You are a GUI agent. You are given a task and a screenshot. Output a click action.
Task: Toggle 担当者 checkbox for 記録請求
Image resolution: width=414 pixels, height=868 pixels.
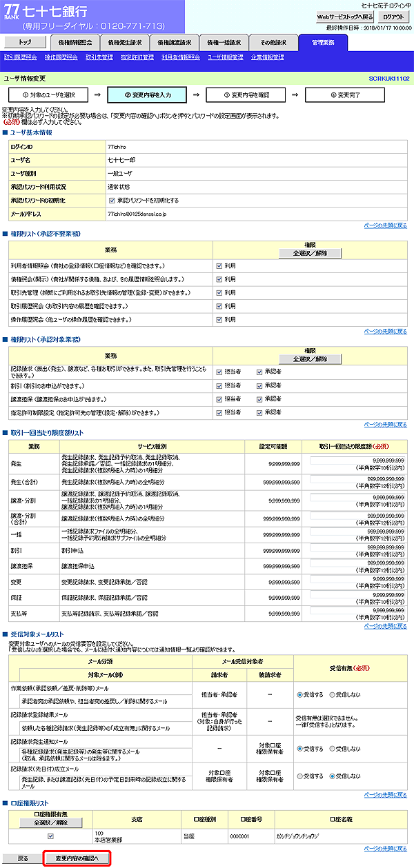219,372
